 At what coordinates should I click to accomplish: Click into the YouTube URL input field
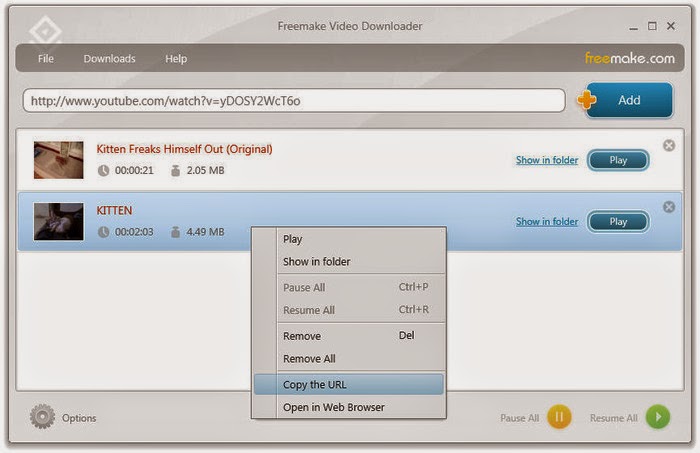tap(294, 100)
